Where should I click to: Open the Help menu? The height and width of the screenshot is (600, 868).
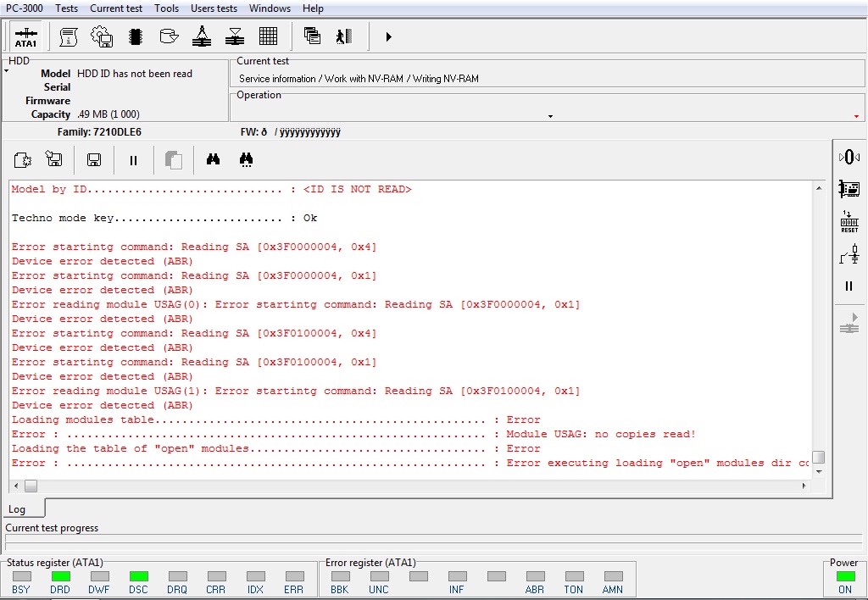coord(313,8)
